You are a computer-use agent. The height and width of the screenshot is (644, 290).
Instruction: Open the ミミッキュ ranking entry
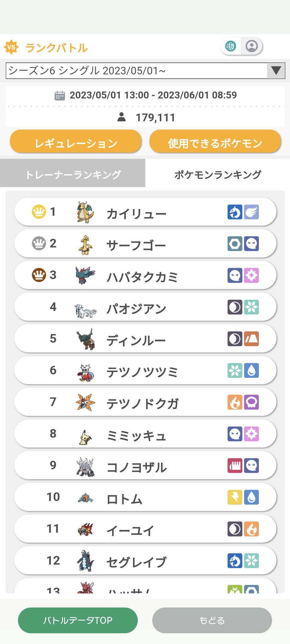(x=145, y=434)
